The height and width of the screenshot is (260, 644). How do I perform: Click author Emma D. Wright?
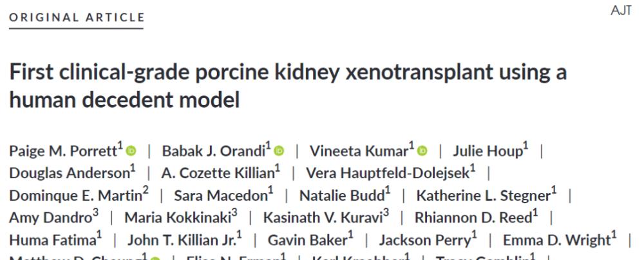click(x=557, y=240)
